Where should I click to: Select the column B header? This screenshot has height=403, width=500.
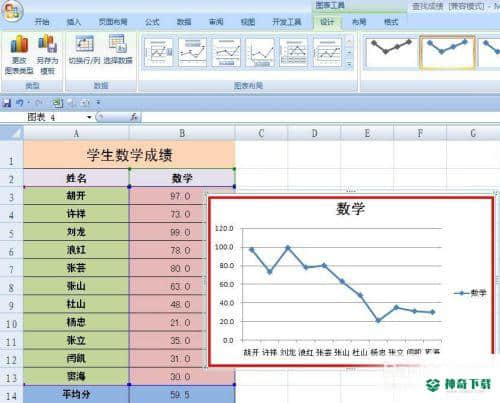coord(182,133)
